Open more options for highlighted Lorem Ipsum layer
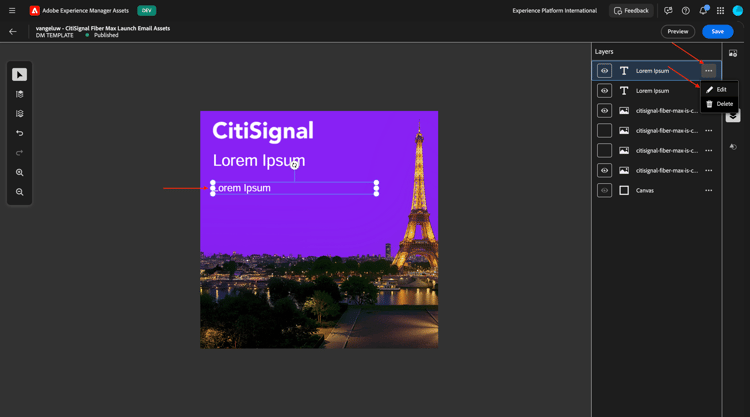Viewport: 750px width, 417px height. [x=708, y=71]
